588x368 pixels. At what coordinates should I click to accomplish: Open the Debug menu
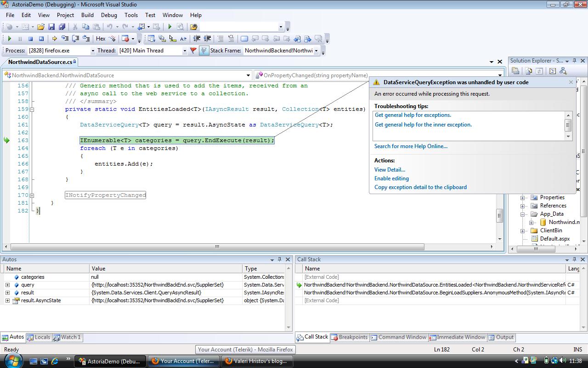click(109, 15)
